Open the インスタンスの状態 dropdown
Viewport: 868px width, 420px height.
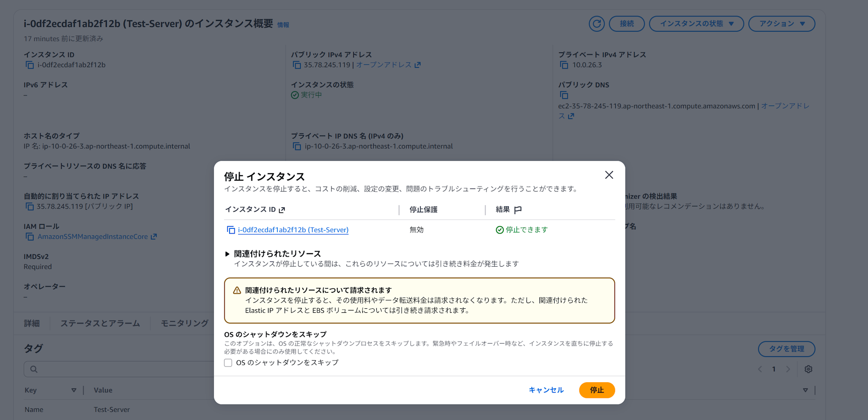pos(697,23)
